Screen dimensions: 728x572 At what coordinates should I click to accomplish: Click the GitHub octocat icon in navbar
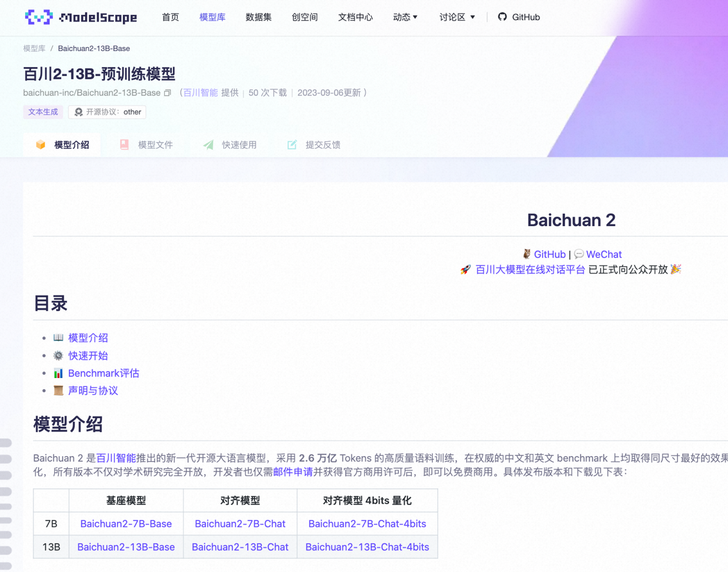[x=502, y=17]
